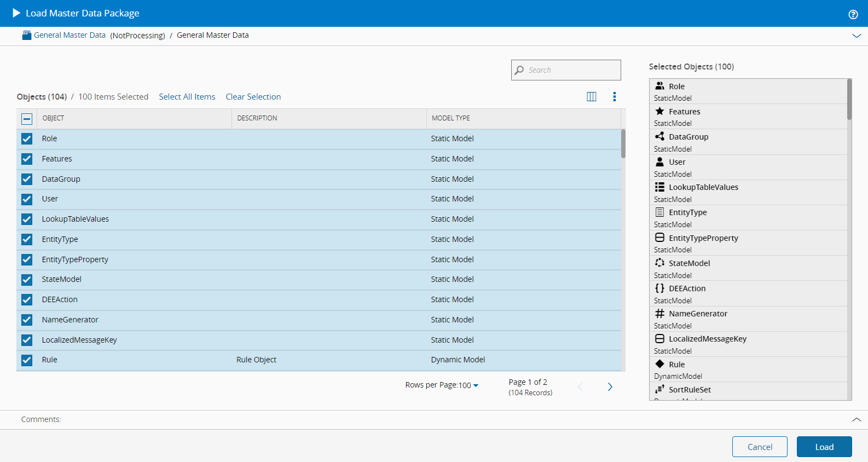Click the DEEAction curly braces icon
This screenshot has height=462, width=868.
point(659,288)
